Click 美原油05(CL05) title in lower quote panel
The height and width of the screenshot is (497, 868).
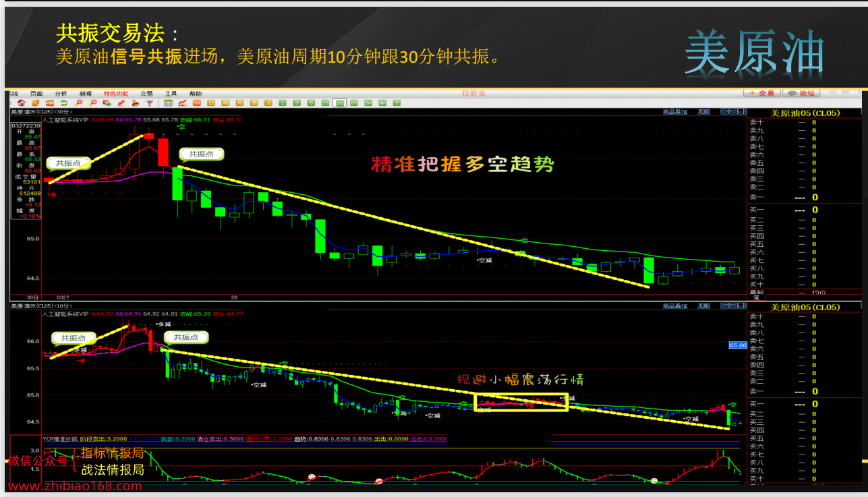pos(805,308)
